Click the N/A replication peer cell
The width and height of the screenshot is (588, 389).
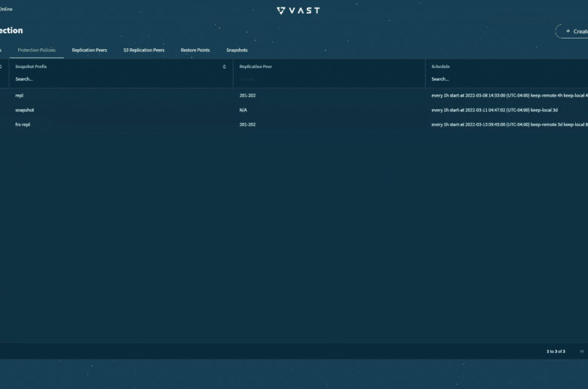tap(243, 110)
